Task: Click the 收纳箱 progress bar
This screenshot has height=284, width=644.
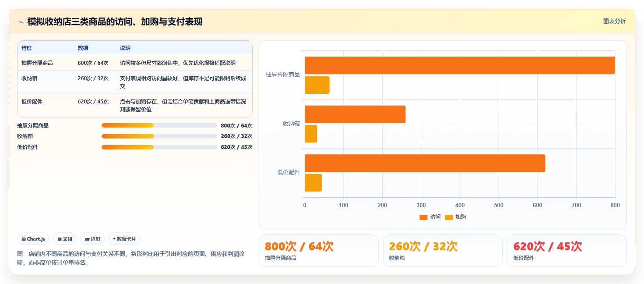Action: [159, 136]
